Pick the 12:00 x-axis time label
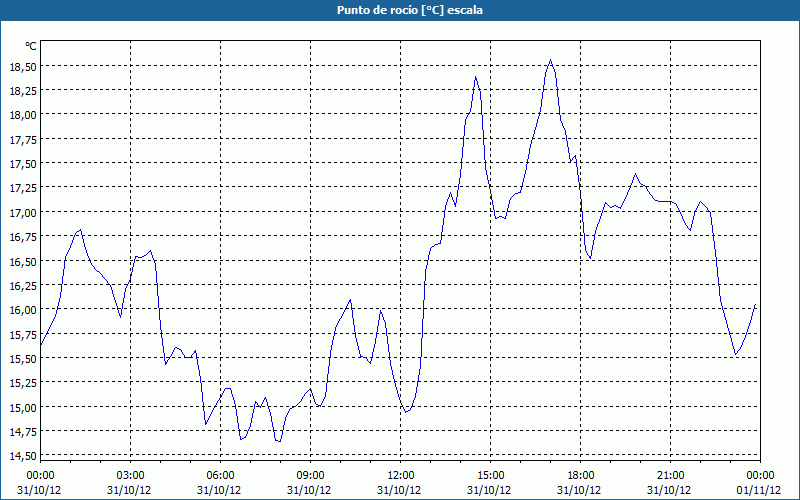The height and width of the screenshot is (500, 800). click(401, 476)
